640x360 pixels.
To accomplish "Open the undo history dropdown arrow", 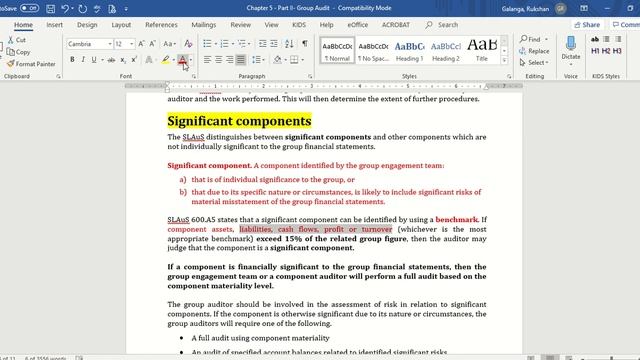I will click(x=73, y=9).
